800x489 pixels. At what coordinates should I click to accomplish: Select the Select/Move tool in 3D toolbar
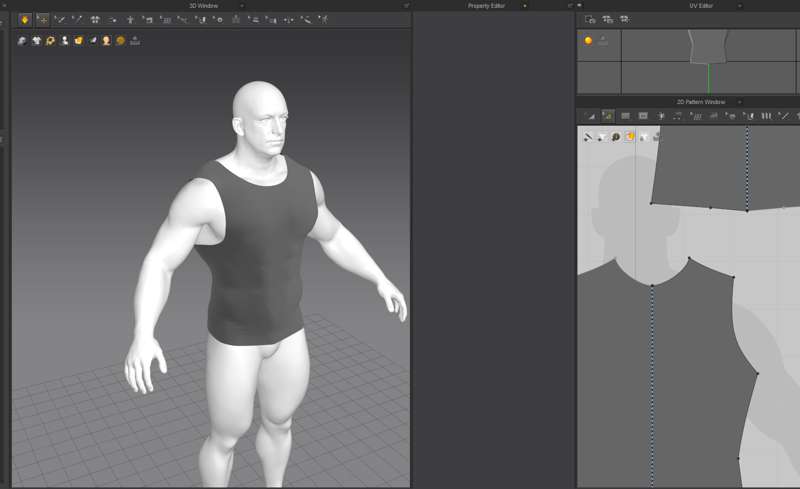pos(42,19)
